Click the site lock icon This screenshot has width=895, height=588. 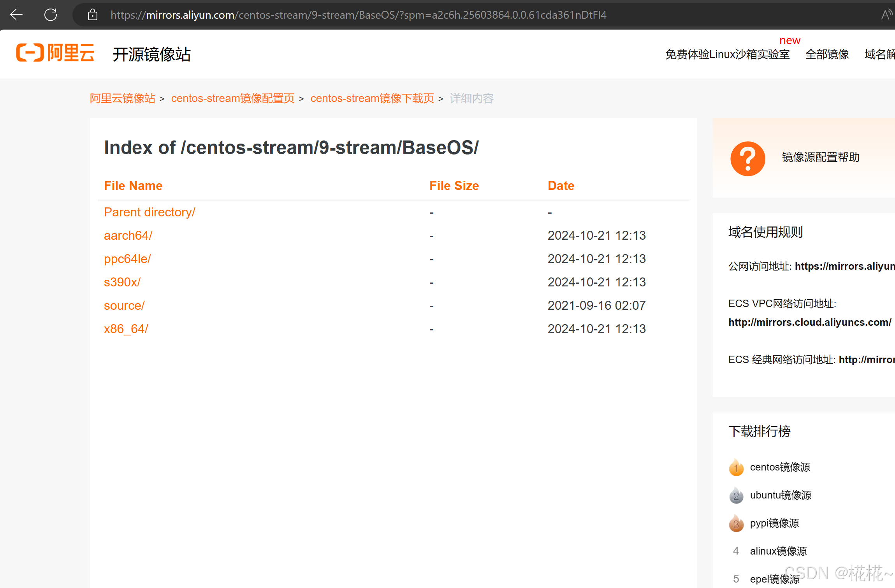pyautogui.click(x=92, y=15)
